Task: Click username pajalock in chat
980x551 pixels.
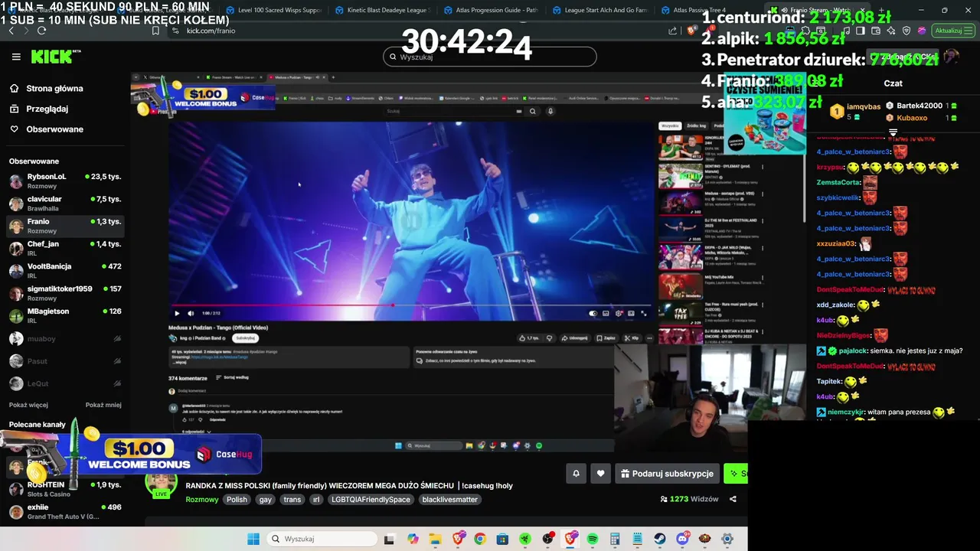Action: click(853, 350)
